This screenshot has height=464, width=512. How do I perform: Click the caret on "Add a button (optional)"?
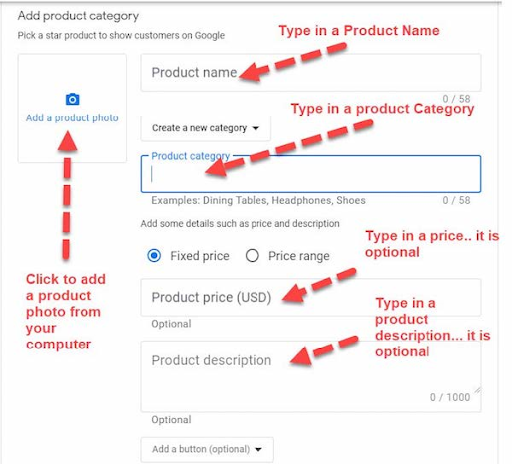258,449
